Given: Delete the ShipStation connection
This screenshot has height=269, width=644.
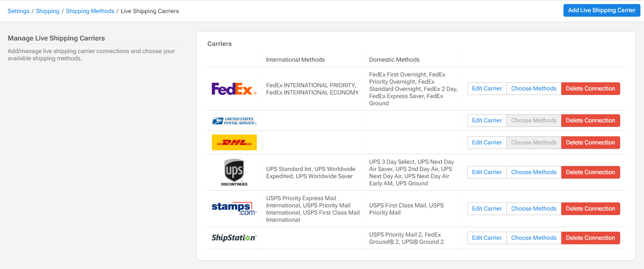Looking at the screenshot, I should (590, 238).
